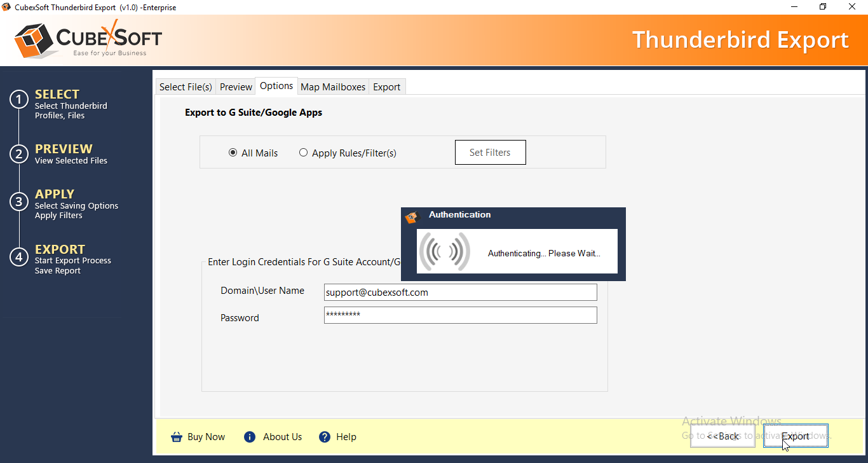Click the CubexSoft logo icon
Viewport: 868px width, 463px height.
coord(33,41)
